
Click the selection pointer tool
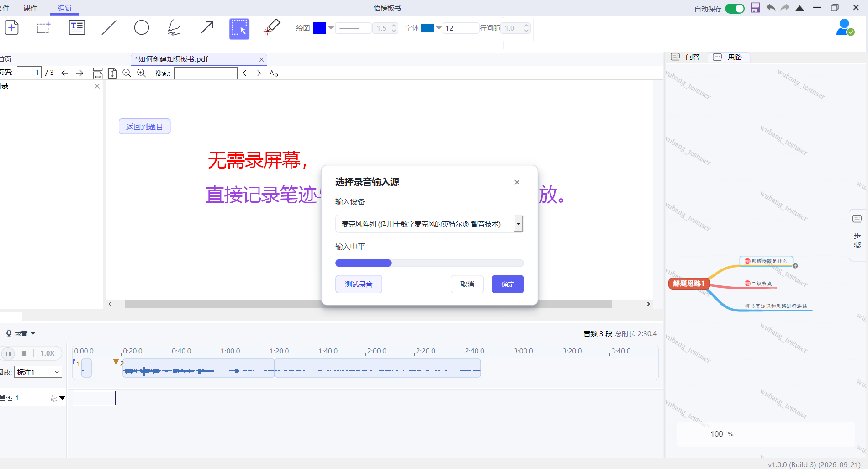(x=239, y=29)
